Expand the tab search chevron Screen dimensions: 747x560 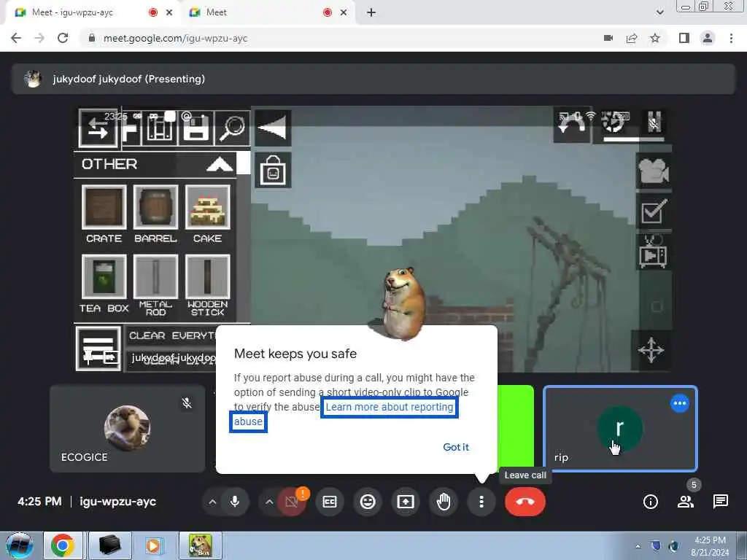tap(659, 12)
